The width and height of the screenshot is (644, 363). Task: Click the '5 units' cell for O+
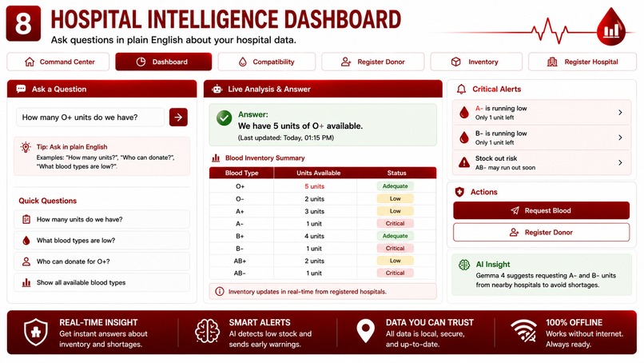[315, 186]
